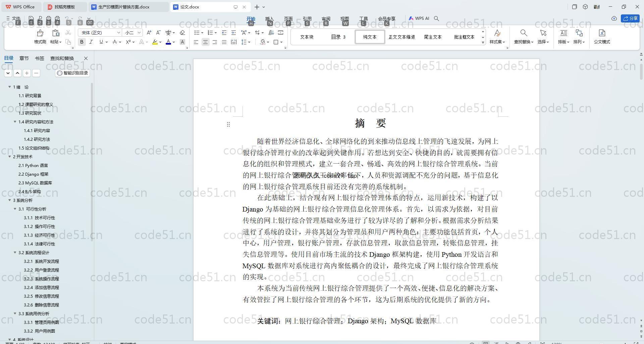The image size is (644, 344).
Task: Toggle Italic formatting
Action: [x=91, y=42]
